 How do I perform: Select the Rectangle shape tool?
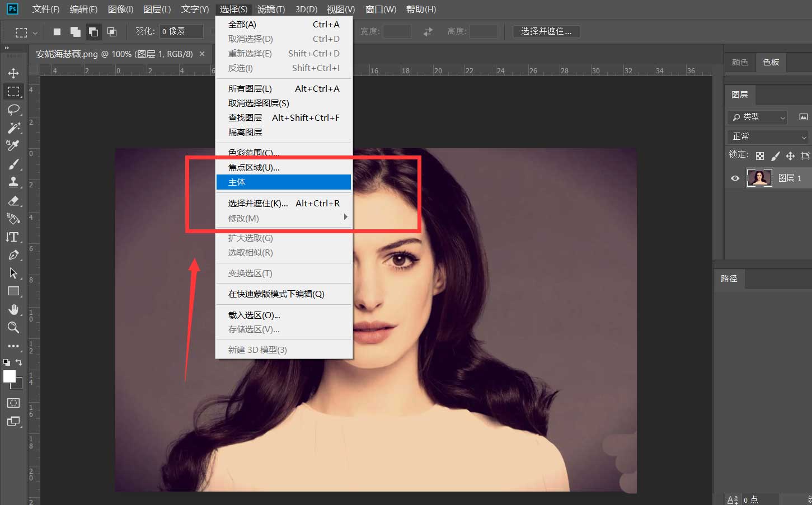click(x=13, y=291)
